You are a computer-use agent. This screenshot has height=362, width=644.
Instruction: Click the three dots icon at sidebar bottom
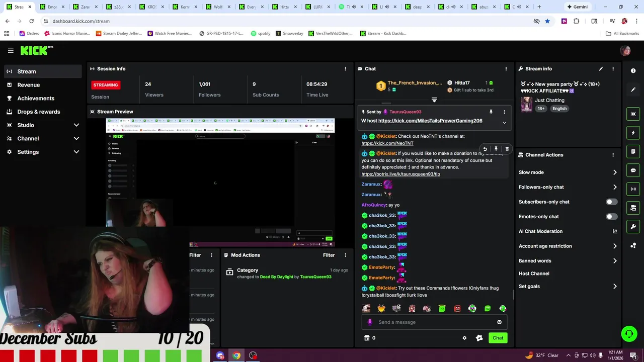pos(633,245)
